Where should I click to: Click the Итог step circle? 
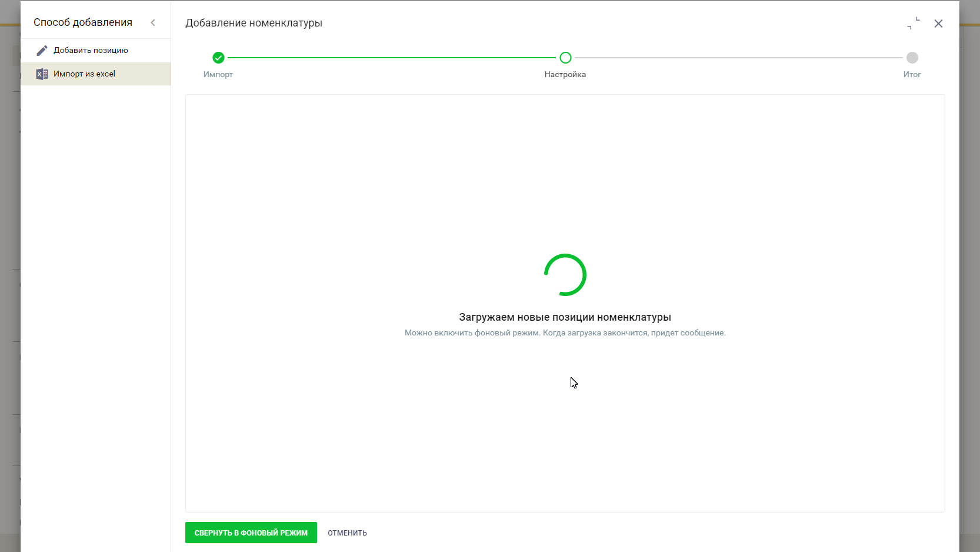coord(912,58)
